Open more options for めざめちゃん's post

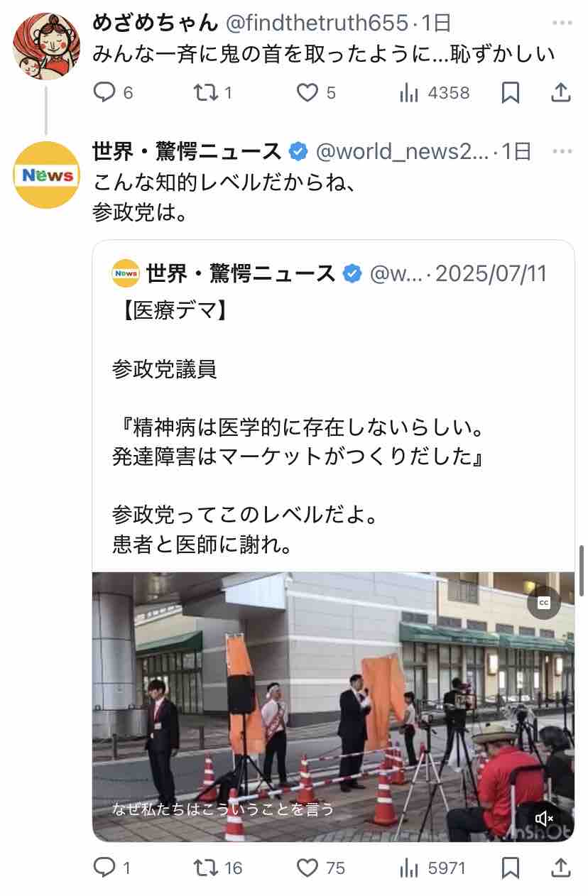pos(562,23)
